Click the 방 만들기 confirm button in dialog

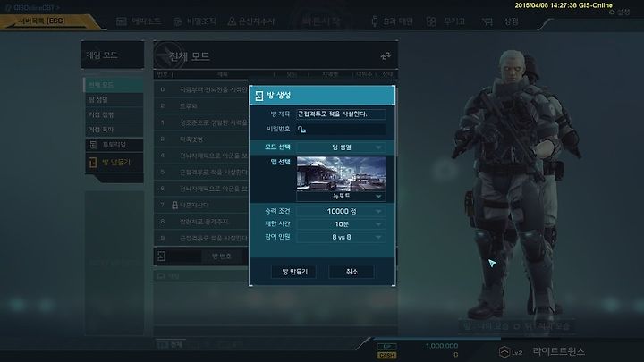pos(294,272)
